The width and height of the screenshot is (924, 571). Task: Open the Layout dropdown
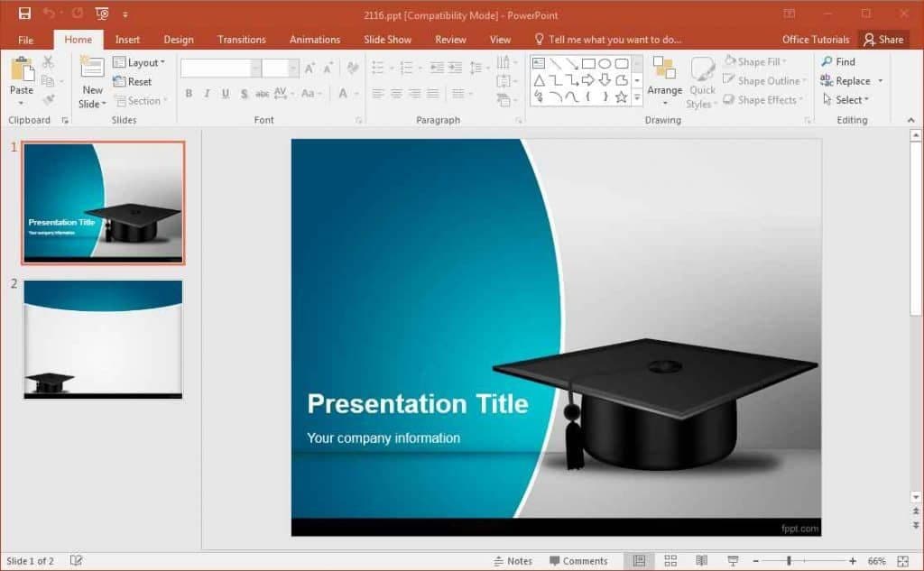click(x=138, y=62)
